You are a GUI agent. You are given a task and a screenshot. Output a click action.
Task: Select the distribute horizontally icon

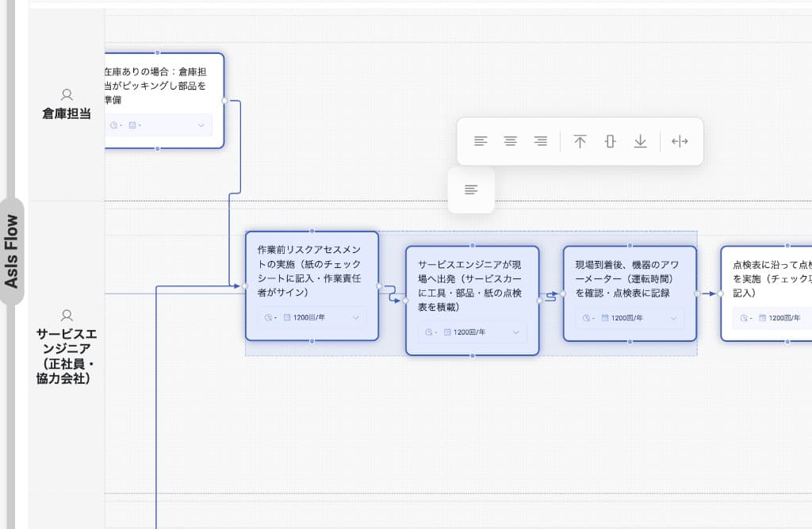click(x=680, y=141)
